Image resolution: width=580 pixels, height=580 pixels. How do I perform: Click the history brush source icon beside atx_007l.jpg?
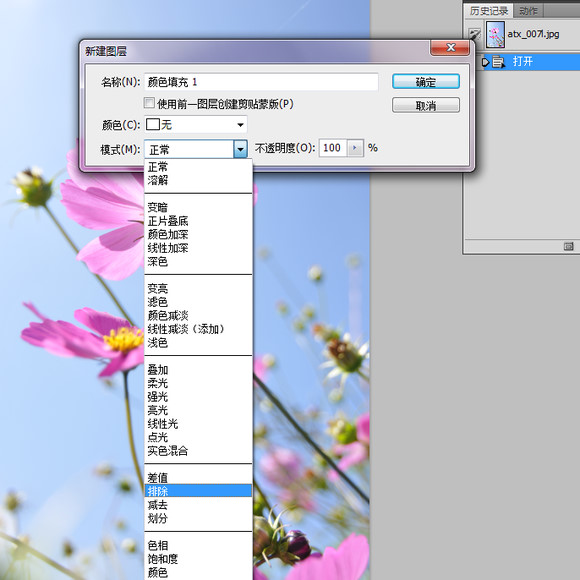(474, 35)
